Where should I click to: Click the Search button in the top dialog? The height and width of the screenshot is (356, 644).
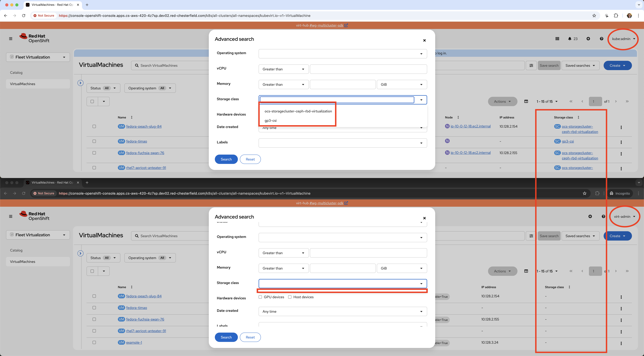coord(226,159)
